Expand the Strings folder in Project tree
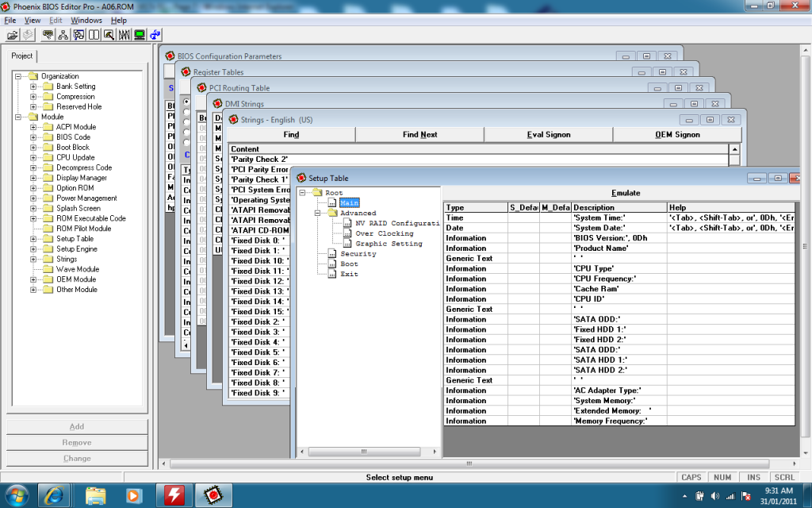 click(33, 260)
